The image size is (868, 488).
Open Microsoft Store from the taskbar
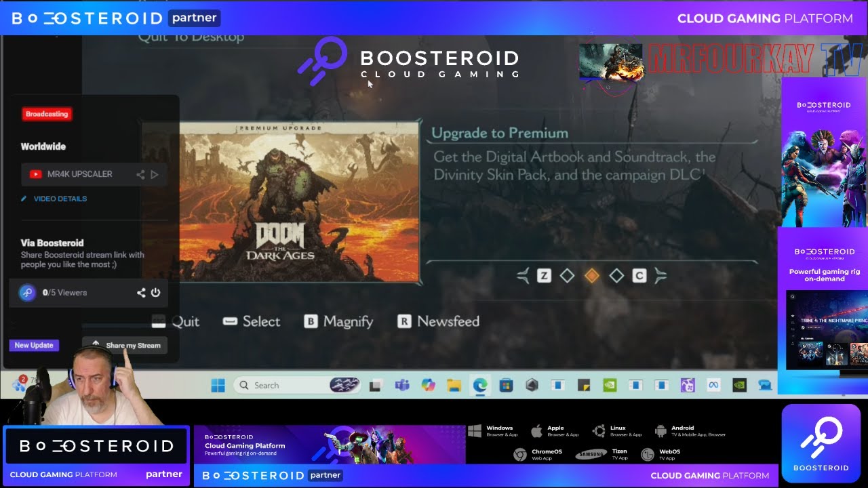coord(506,385)
